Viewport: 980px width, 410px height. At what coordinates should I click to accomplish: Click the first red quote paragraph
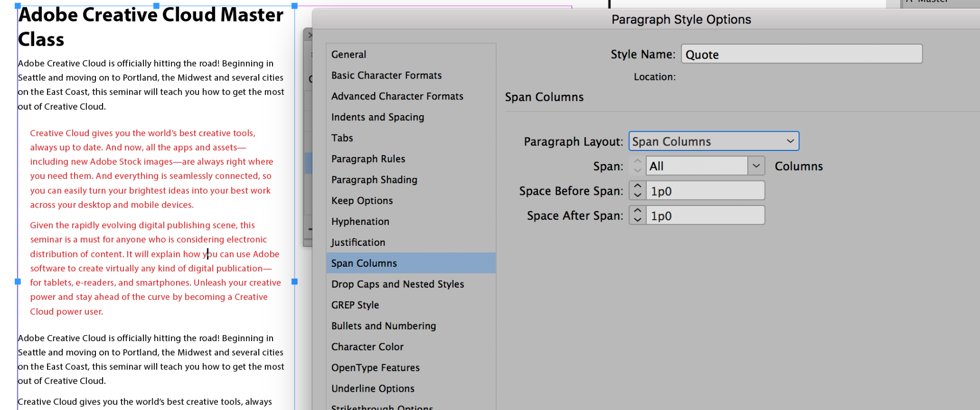tap(152, 169)
